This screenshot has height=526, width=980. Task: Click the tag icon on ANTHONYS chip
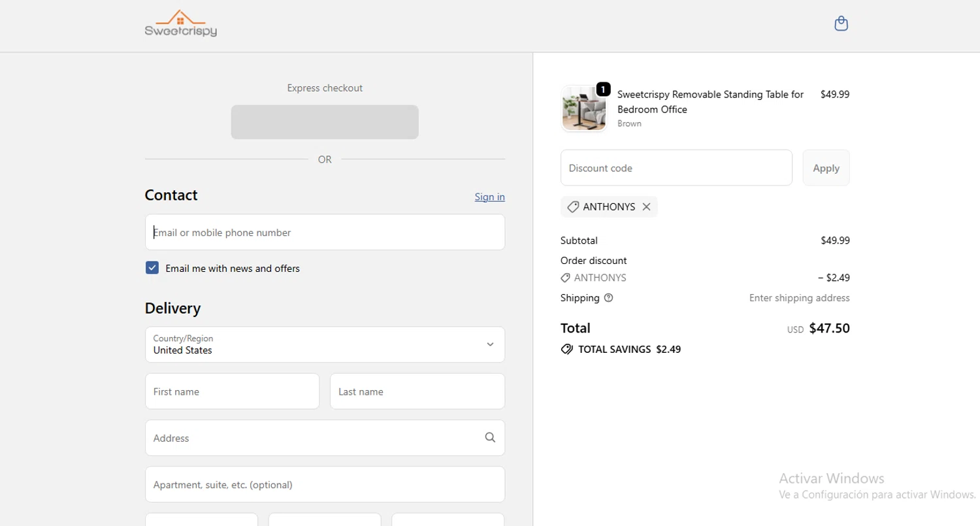[x=573, y=206]
